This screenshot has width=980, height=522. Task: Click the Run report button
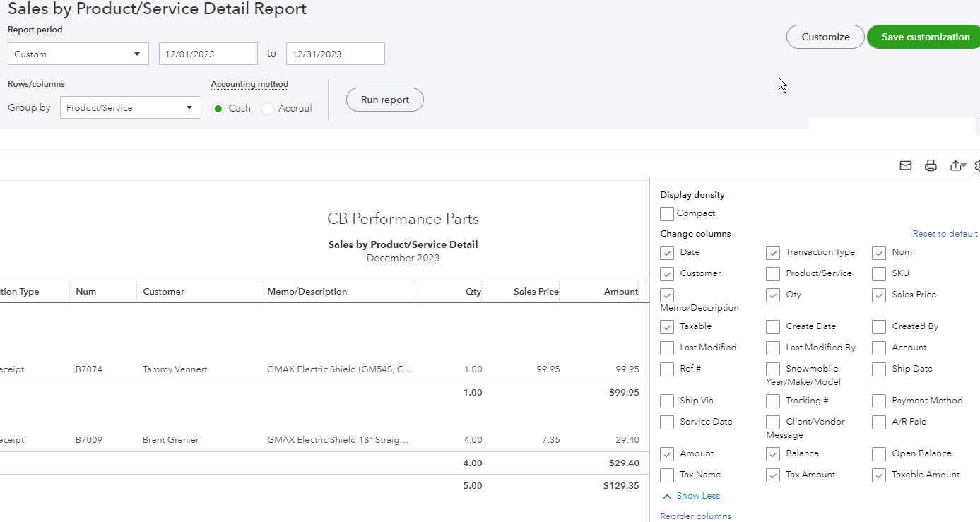coord(384,99)
